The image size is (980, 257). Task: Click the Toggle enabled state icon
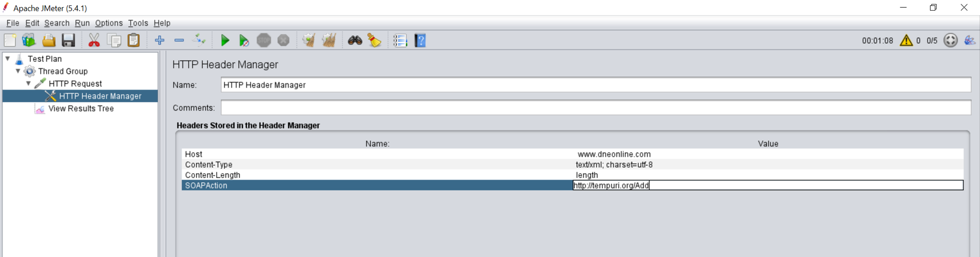tap(200, 40)
